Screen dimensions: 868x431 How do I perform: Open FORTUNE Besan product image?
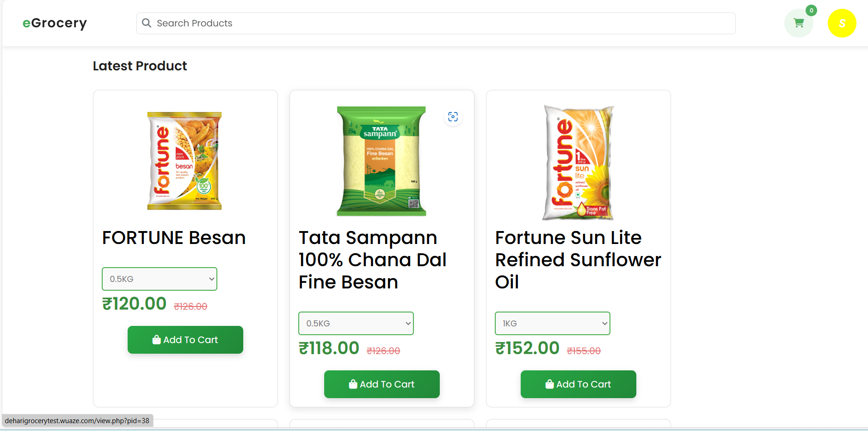(x=185, y=161)
